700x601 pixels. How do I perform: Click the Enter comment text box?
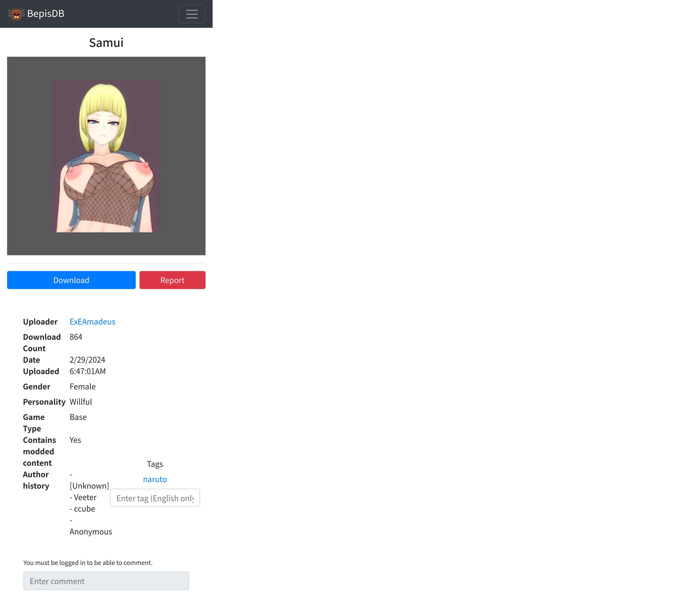106,581
